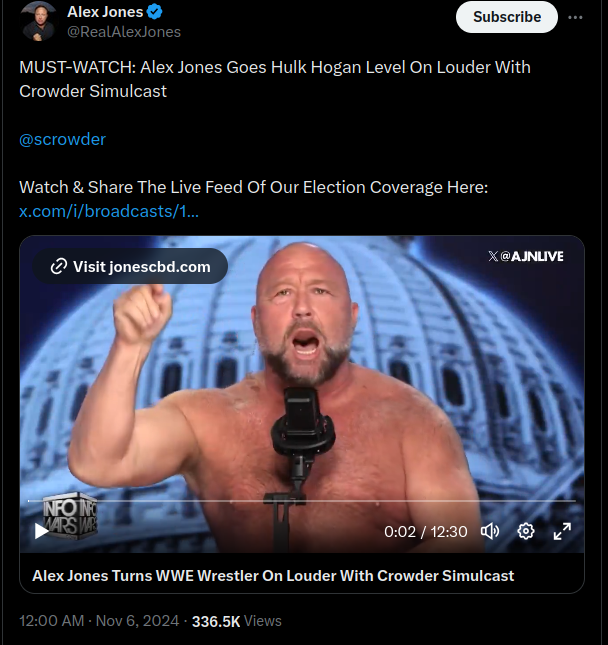Open the Alex Jones display name
Viewport: 608px width, 645px height.
point(105,12)
